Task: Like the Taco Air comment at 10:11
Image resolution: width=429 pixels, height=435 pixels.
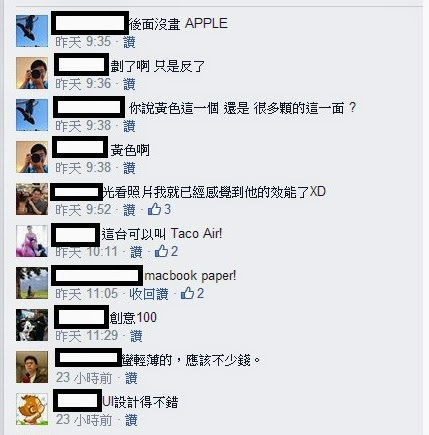Action: [x=136, y=252]
